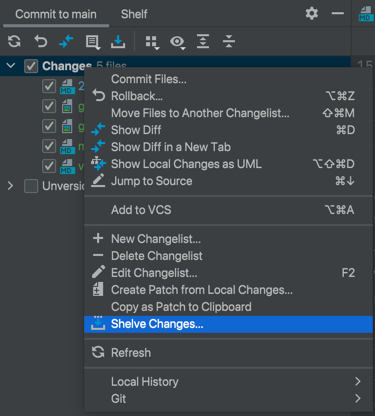Screen dimensions: 375x416
Task: Choose Show Diff menu entry
Action: (228, 130)
